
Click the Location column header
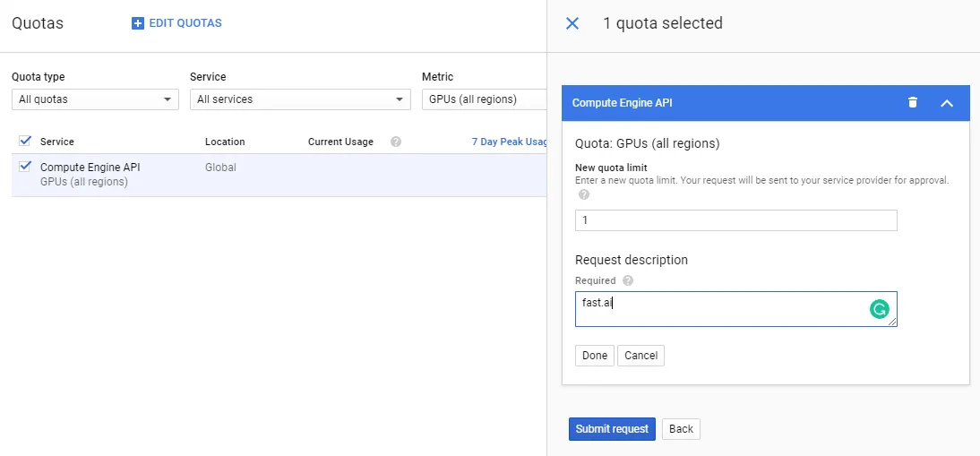(x=225, y=142)
